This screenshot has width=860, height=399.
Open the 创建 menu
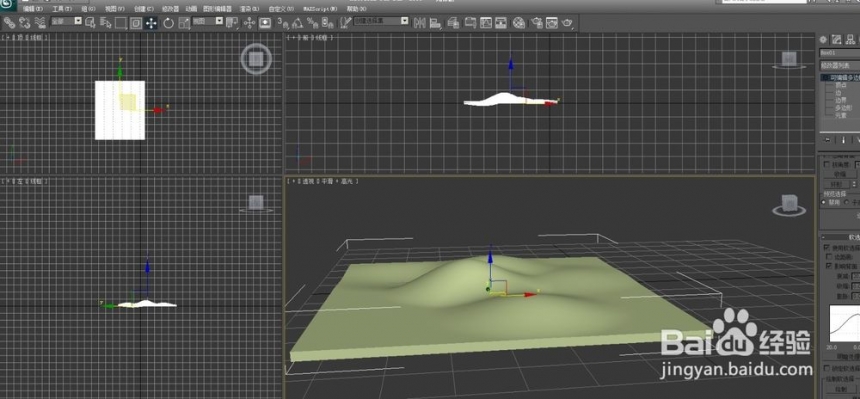pyautogui.click(x=144, y=9)
